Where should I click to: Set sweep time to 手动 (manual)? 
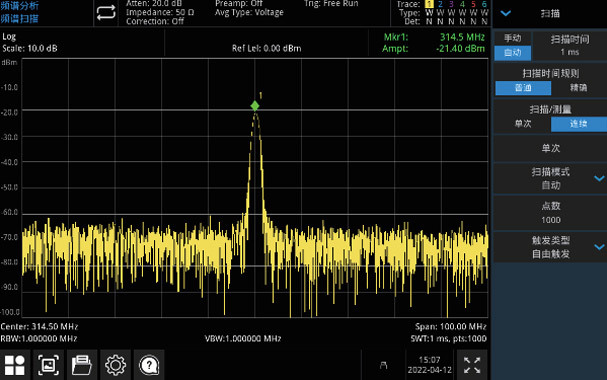[x=513, y=38]
